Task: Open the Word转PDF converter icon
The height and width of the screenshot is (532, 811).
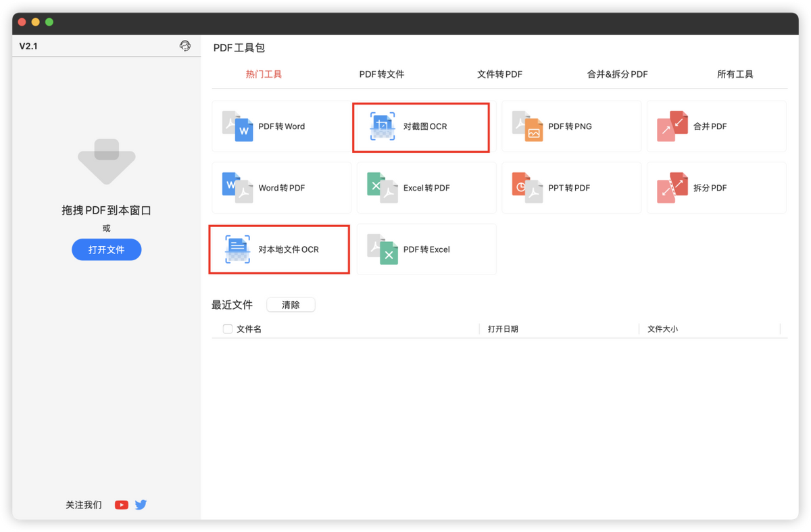Action: [x=238, y=188]
